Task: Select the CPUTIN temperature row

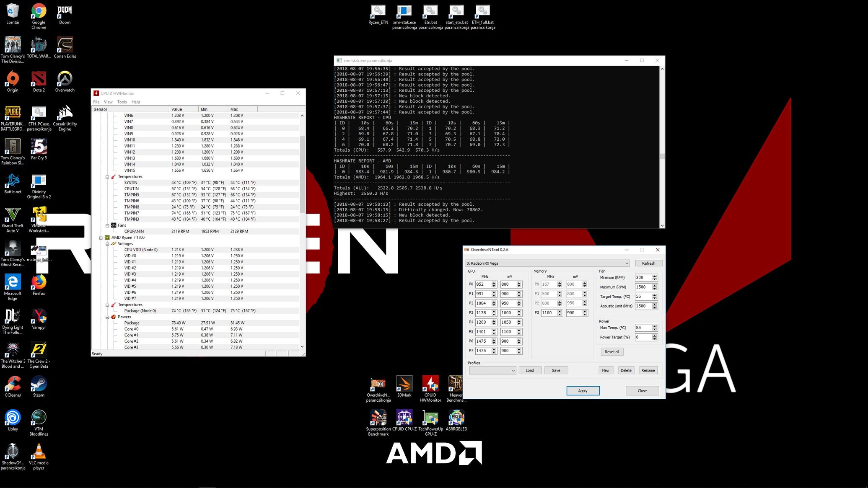Action: pyautogui.click(x=196, y=188)
